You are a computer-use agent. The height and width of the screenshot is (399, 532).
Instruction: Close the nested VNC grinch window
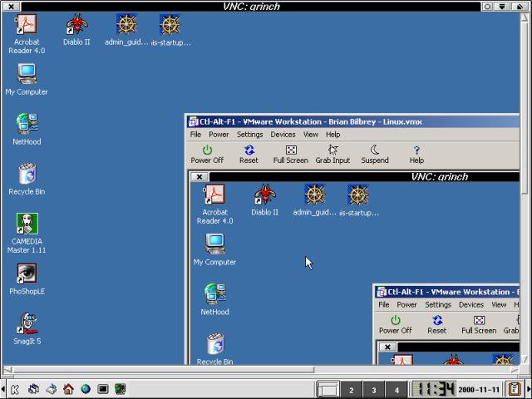tap(199, 176)
